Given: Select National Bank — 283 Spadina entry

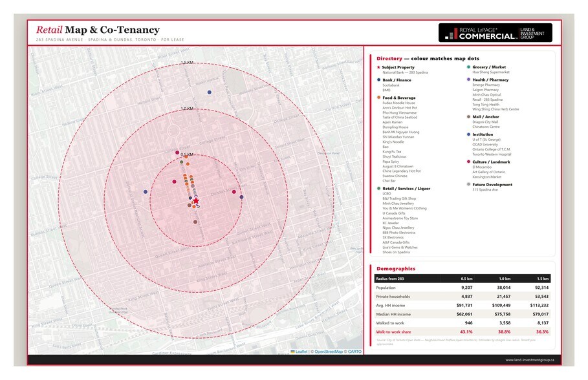Looking at the screenshot, I should (405, 72).
